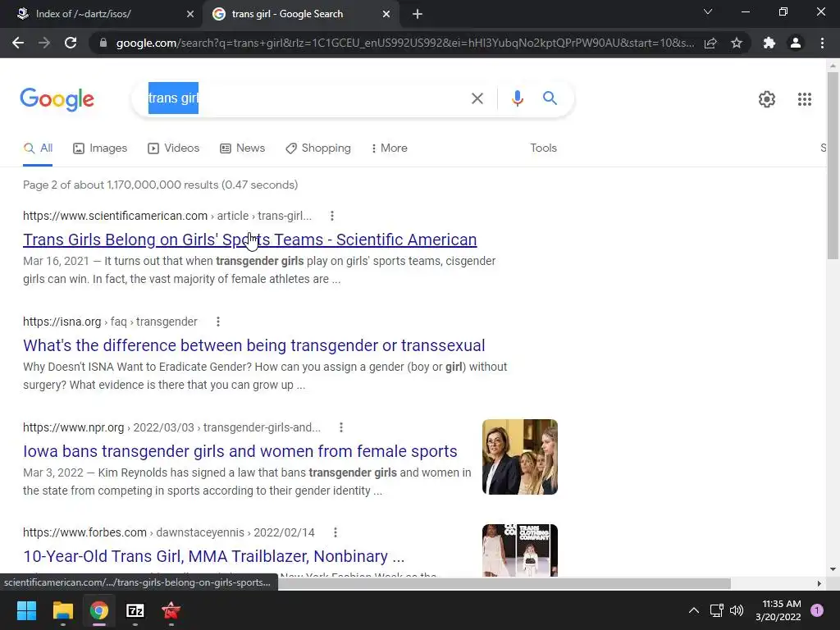Viewport: 840px width, 630px height.
Task: Open the Extensions puzzle icon
Action: (769, 43)
